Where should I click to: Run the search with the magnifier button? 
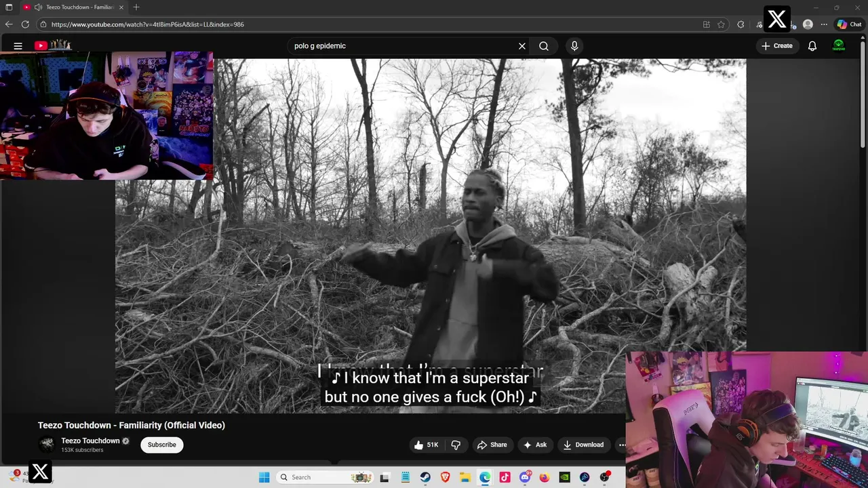(x=544, y=46)
